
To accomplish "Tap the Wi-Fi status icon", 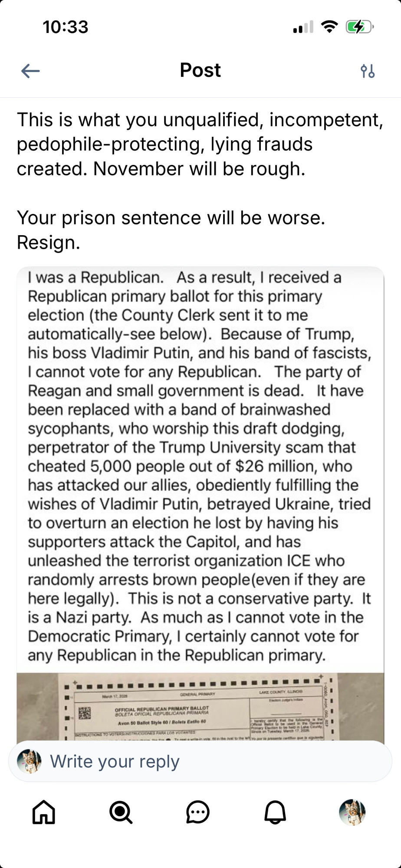I will (329, 27).
